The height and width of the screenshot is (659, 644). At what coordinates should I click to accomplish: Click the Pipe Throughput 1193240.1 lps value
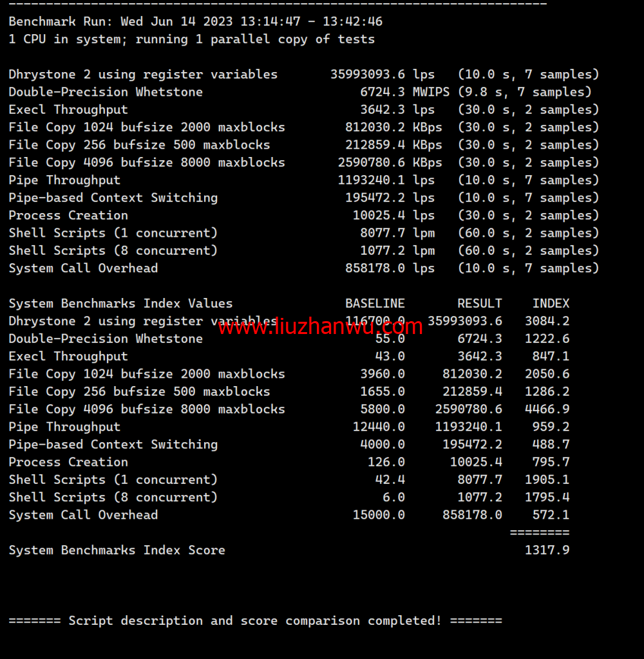coord(386,180)
